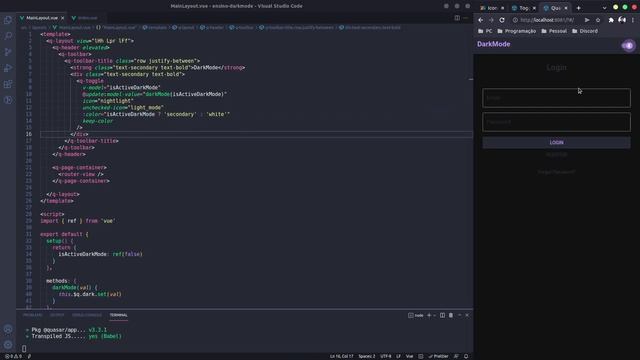Open the Extensions view in activity bar

[x=8, y=84]
